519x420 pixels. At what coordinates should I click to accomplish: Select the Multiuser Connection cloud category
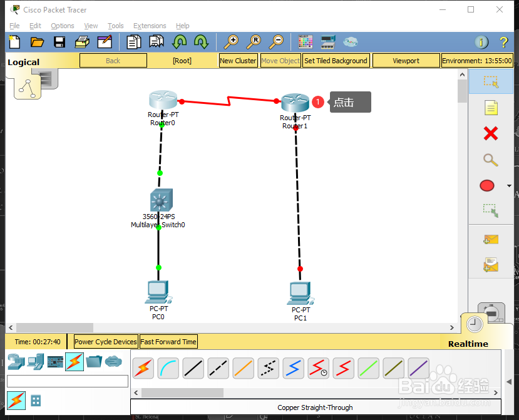click(x=113, y=361)
